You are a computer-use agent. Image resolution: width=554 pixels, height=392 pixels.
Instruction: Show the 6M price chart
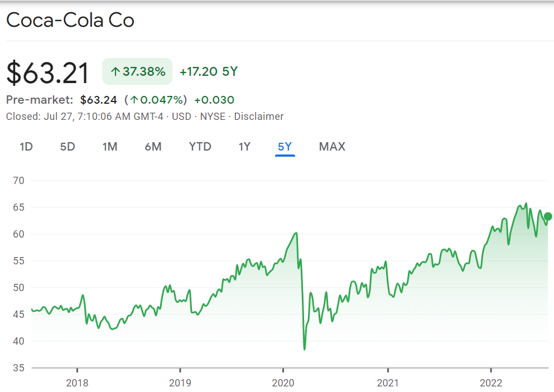[153, 147]
